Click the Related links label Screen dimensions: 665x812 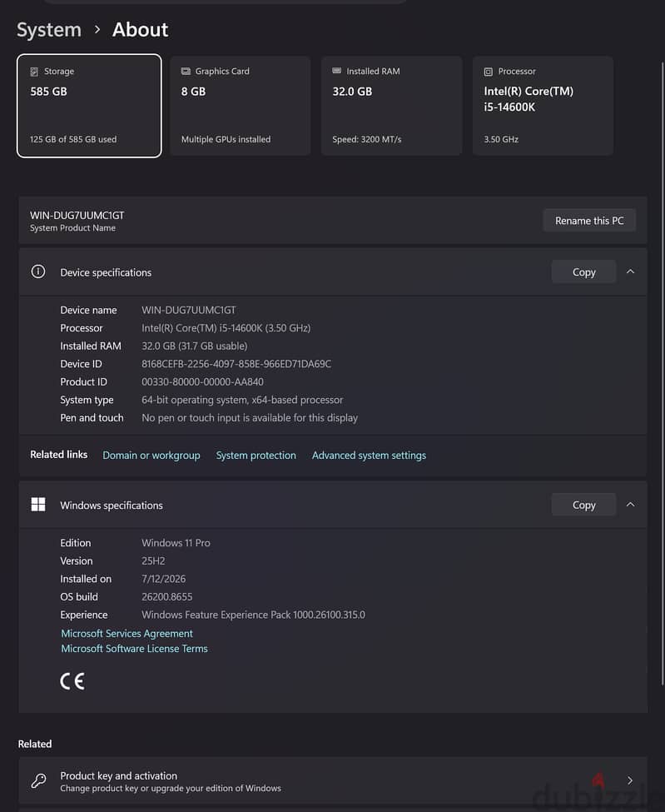pos(59,455)
